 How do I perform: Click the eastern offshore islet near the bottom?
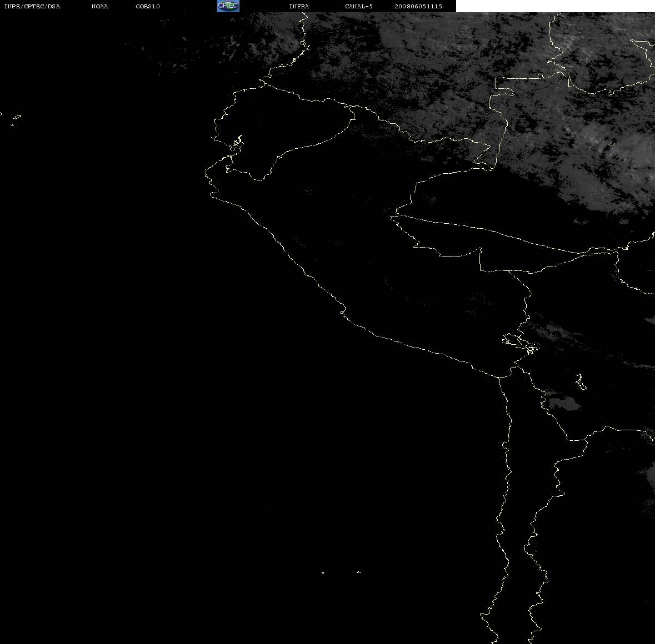(358, 572)
